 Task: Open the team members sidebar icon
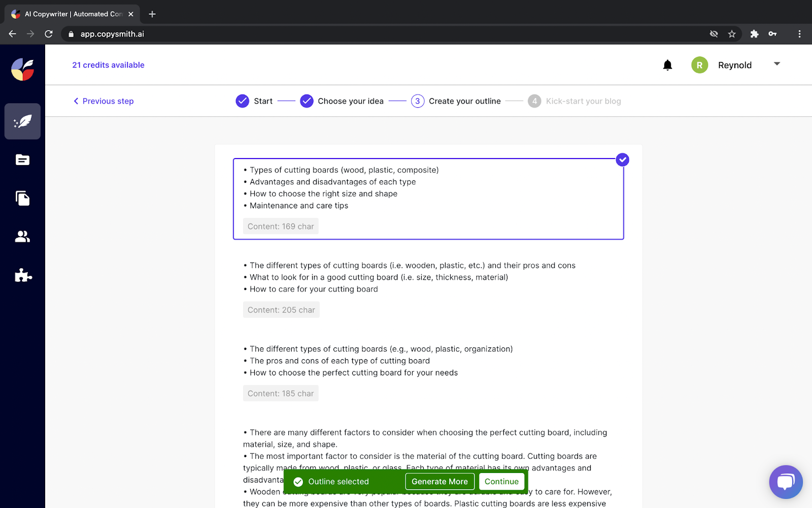(x=22, y=236)
